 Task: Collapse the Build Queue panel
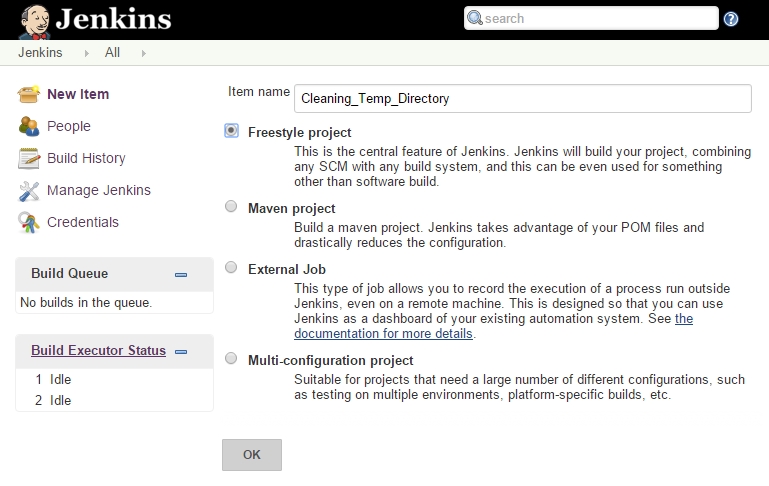[181, 275]
